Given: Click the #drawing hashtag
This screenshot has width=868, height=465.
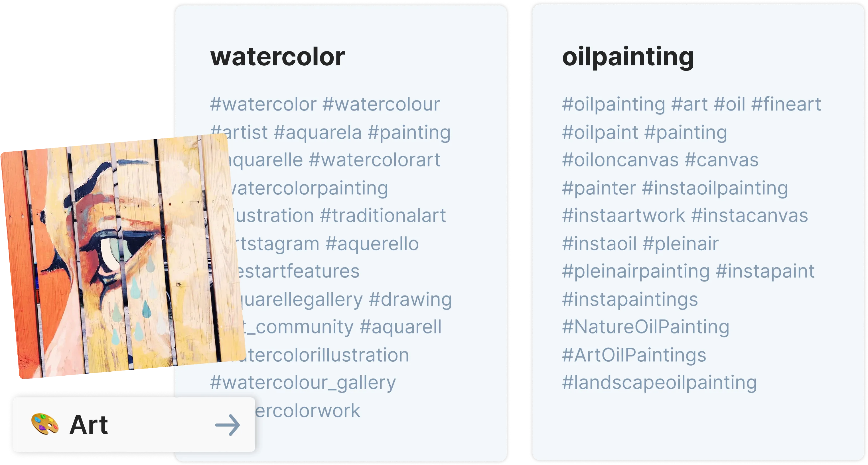Looking at the screenshot, I should coord(410,299).
